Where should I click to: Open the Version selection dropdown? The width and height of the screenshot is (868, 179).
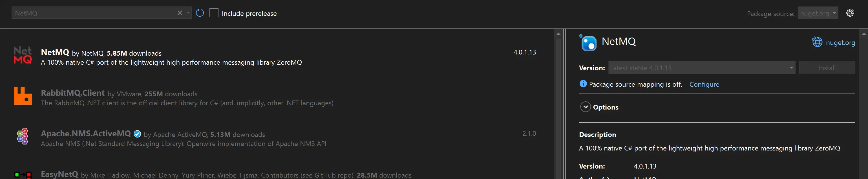coord(702,68)
